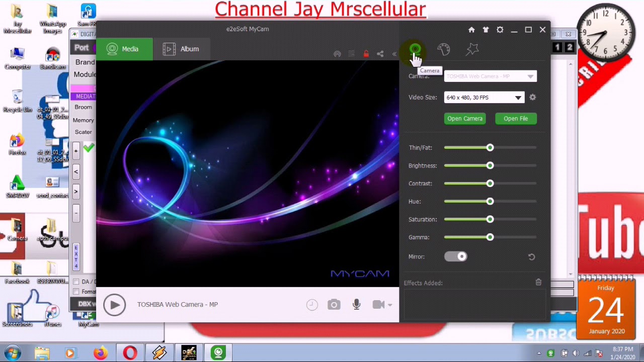Adjust the Hue slider
The height and width of the screenshot is (362, 644).
490,202
